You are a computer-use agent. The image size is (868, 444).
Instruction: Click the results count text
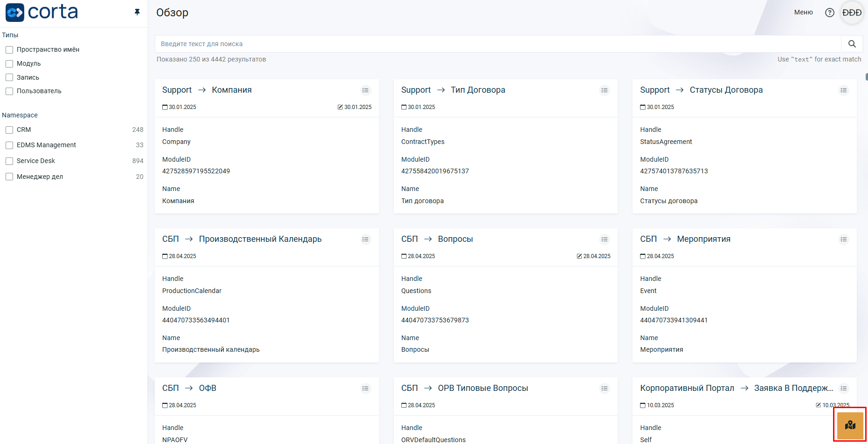[x=211, y=59]
